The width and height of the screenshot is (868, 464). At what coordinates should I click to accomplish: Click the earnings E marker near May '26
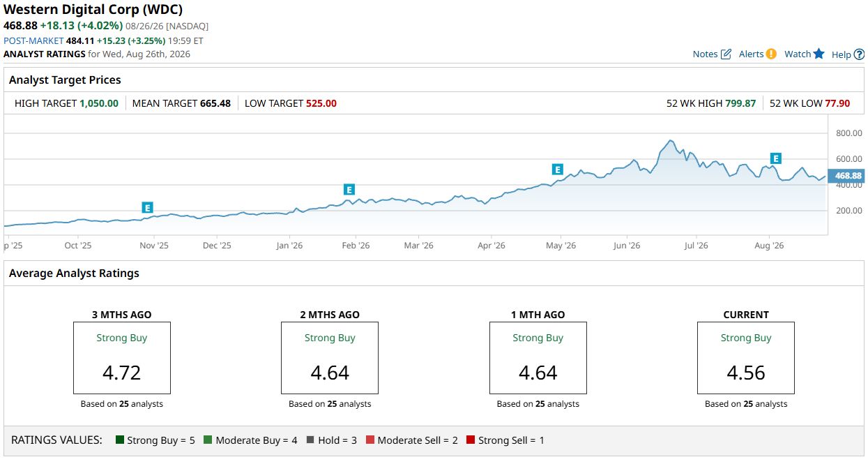tap(557, 169)
